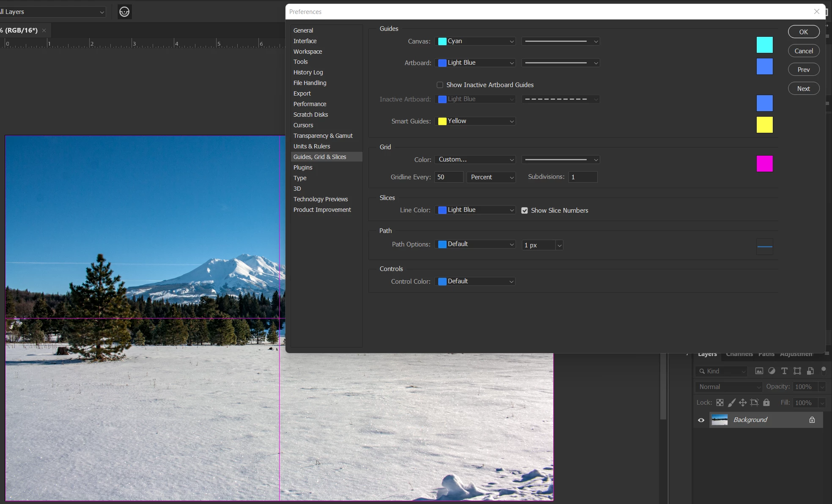Select Units & Rulers preferences category
Screen dimensions: 832x504
[x=312, y=146]
